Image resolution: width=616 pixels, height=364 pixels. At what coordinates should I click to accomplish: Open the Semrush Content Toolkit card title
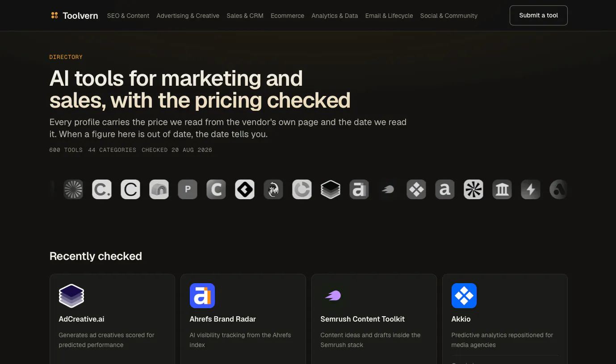363,319
